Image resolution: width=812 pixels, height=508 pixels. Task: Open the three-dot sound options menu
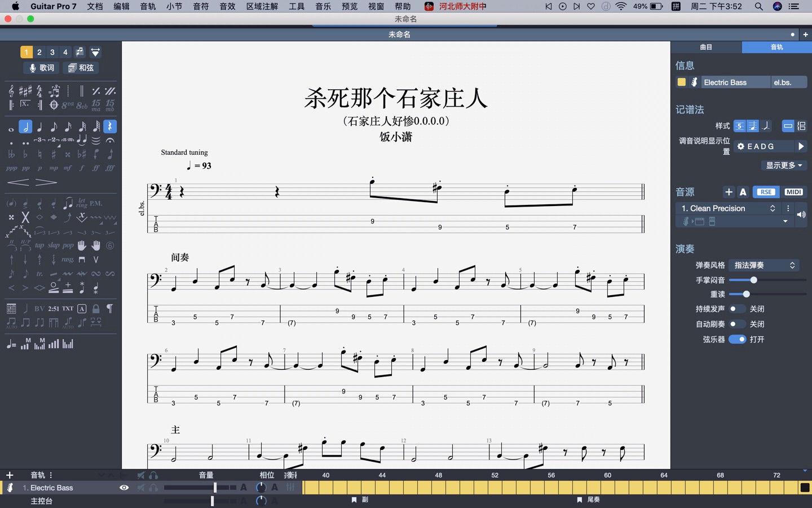[788, 208]
